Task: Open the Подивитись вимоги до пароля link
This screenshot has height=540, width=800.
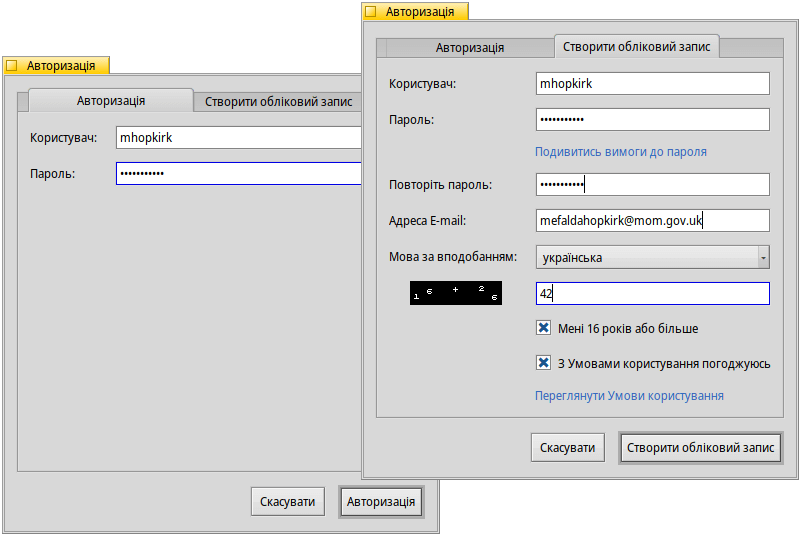Action: pos(621,152)
